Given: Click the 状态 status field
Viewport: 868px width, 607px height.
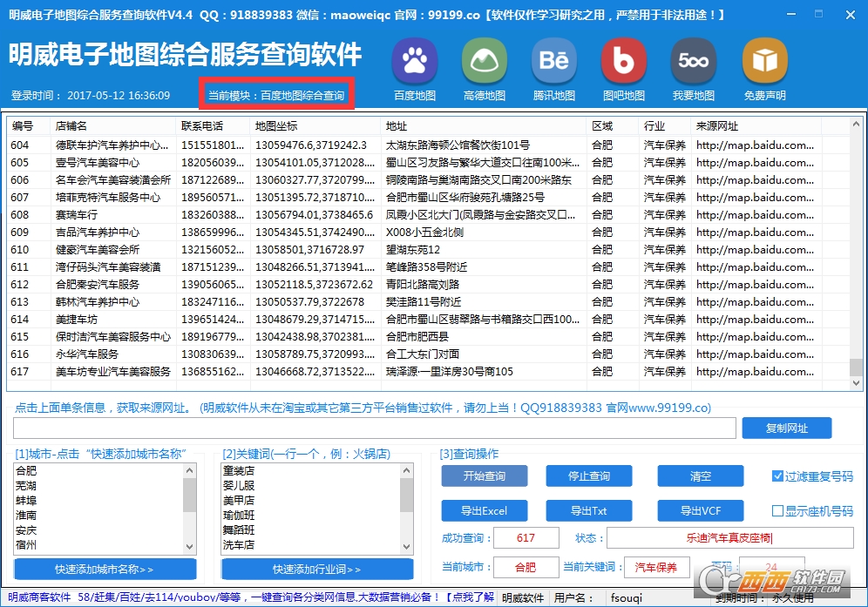Looking at the screenshot, I should click(730, 538).
